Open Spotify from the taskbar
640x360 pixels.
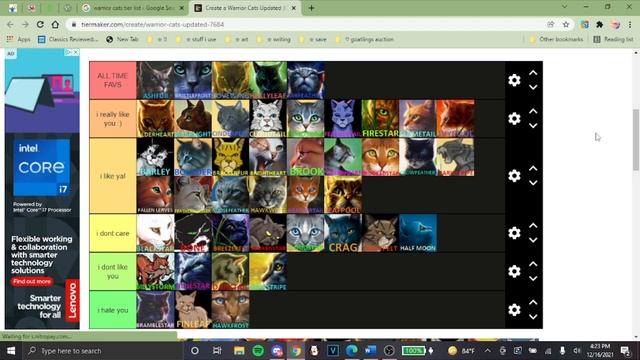point(258,351)
